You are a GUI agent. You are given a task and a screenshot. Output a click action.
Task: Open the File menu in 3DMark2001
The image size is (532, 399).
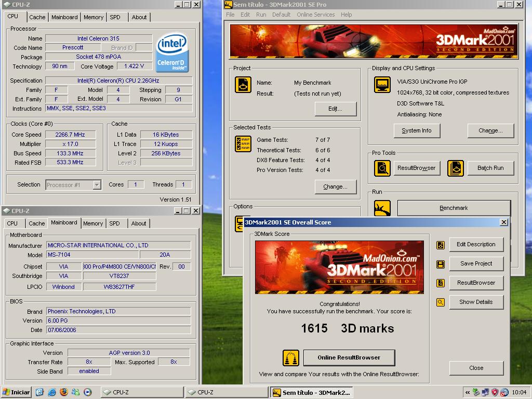click(x=230, y=15)
